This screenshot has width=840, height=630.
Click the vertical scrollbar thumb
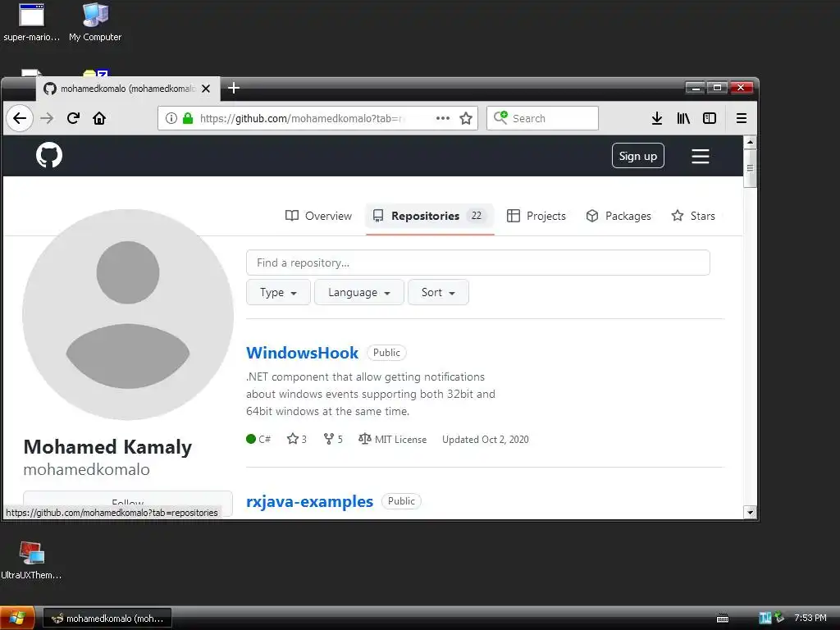750,168
